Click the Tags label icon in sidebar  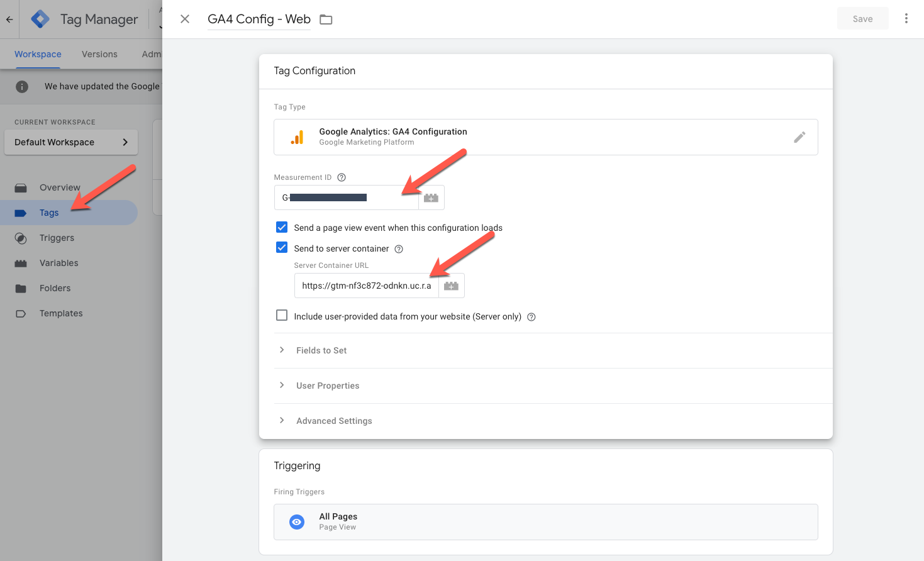point(21,213)
